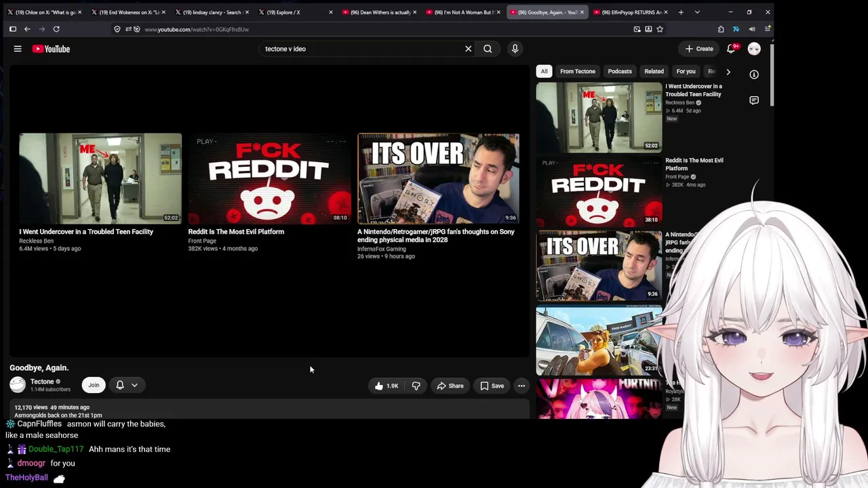The width and height of the screenshot is (868, 488).
Task: Run the search with the magnifier button
Action: click(x=488, y=49)
